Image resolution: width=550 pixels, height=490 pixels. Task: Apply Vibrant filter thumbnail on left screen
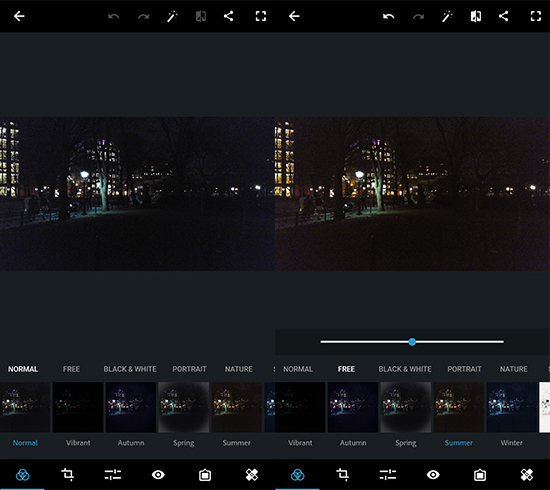78,407
